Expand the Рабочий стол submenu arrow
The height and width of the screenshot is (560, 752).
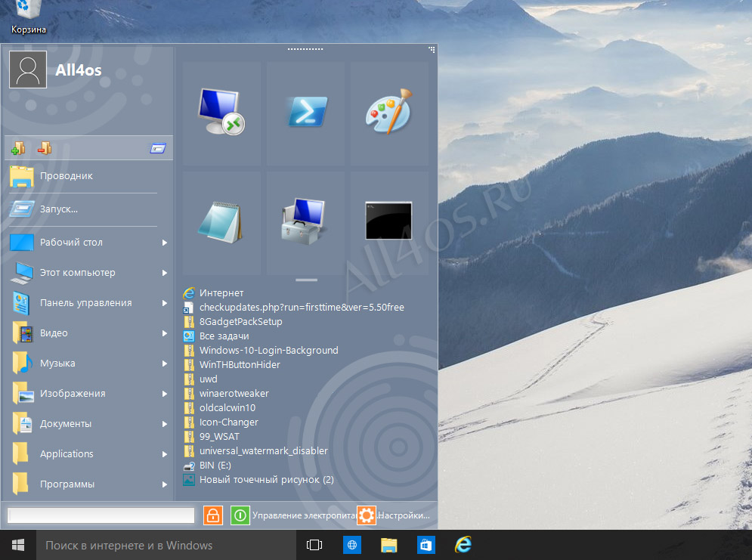(x=165, y=243)
